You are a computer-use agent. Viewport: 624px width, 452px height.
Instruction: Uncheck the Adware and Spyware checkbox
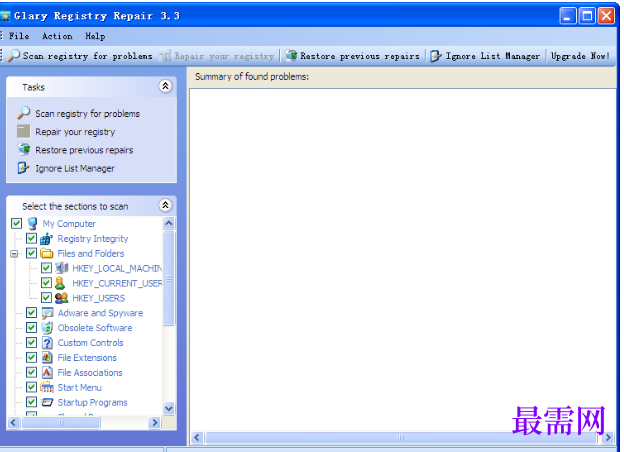coord(31,313)
